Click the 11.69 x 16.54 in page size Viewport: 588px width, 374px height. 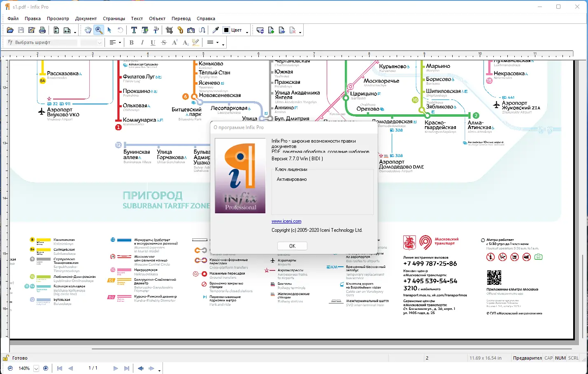(x=486, y=358)
